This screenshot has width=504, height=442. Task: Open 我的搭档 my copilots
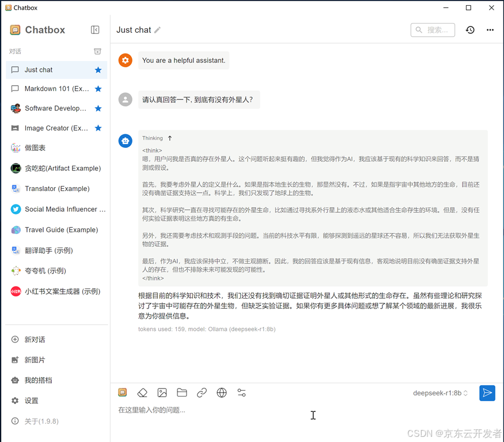coord(56,380)
